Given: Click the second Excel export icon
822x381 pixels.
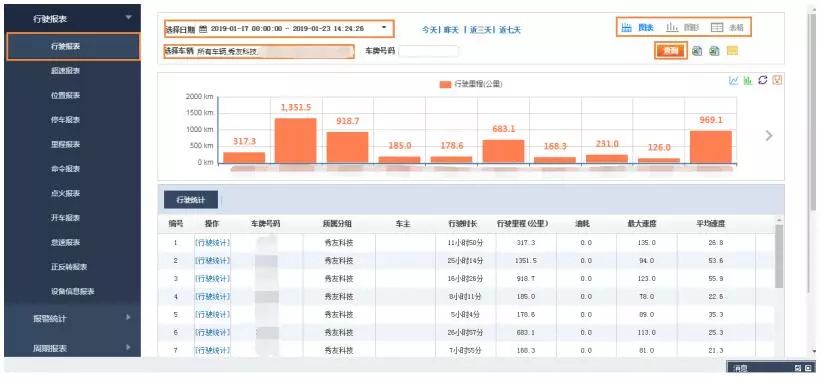Looking at the screenshot, I should 714,51.
